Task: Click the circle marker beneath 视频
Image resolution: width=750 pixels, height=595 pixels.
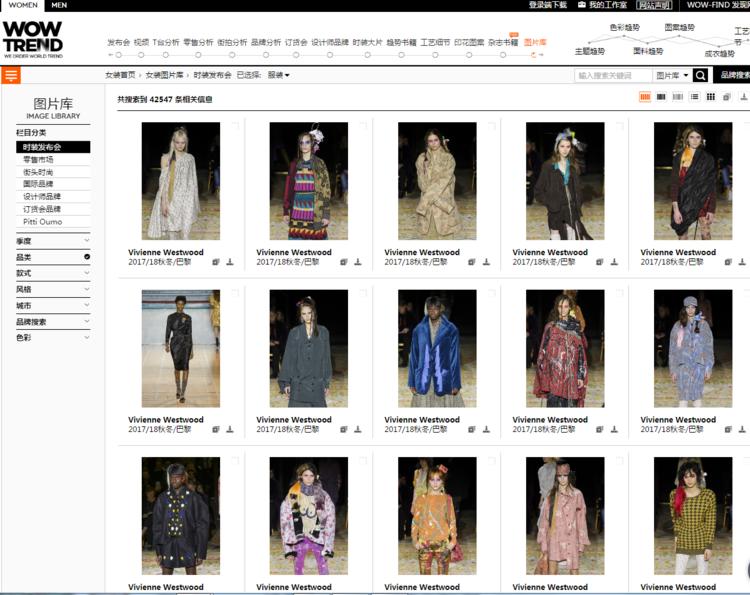Action: [141, 55]
